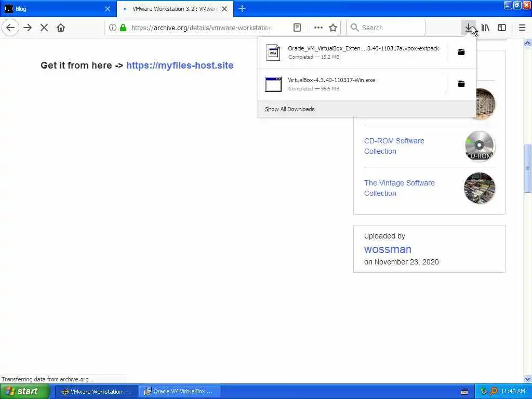This screenshot has height=399, width=532.
Task: Click the scrollbar down arrow
Action: (527, 379)
